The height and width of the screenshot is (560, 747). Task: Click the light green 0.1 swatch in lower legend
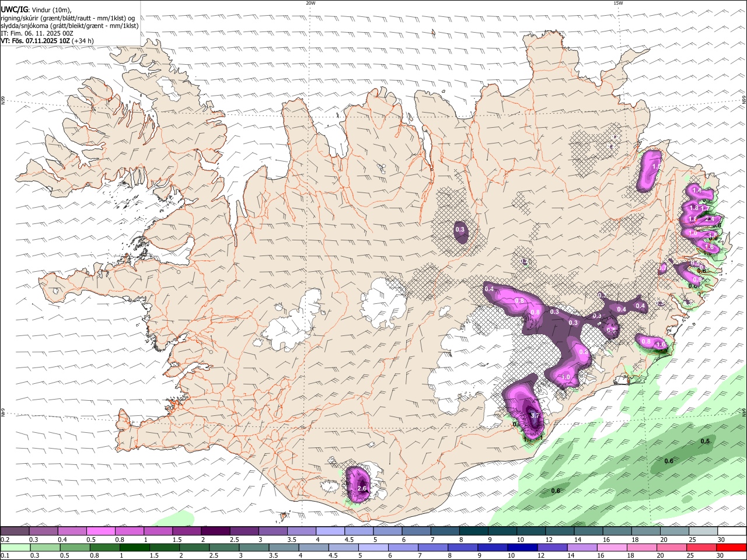15,548
